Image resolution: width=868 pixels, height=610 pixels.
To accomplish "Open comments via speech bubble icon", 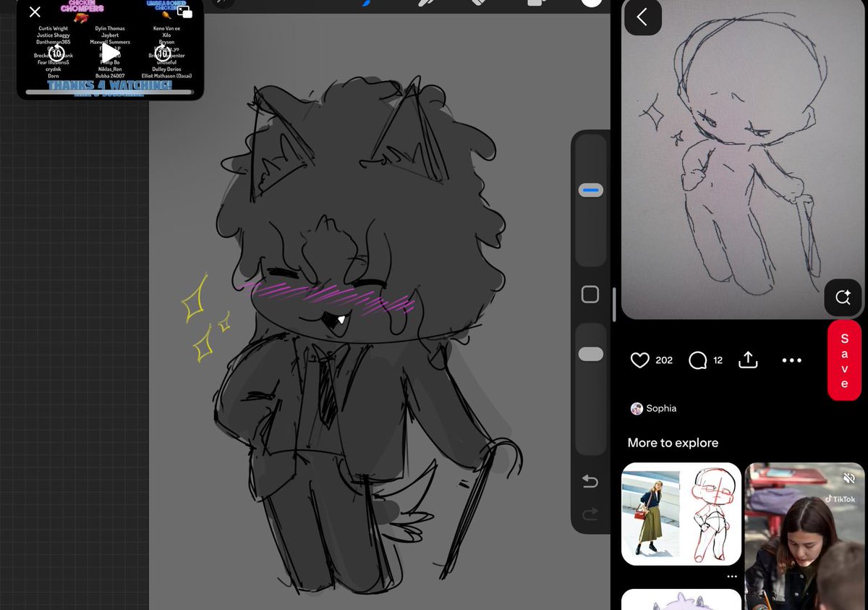I will (x=697, y=360).
